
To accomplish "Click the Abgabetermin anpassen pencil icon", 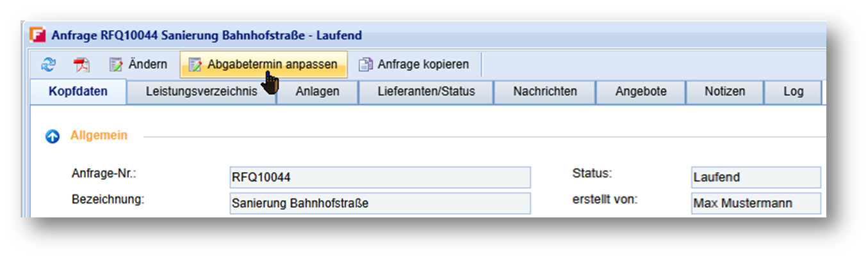I will click(195, 65).
